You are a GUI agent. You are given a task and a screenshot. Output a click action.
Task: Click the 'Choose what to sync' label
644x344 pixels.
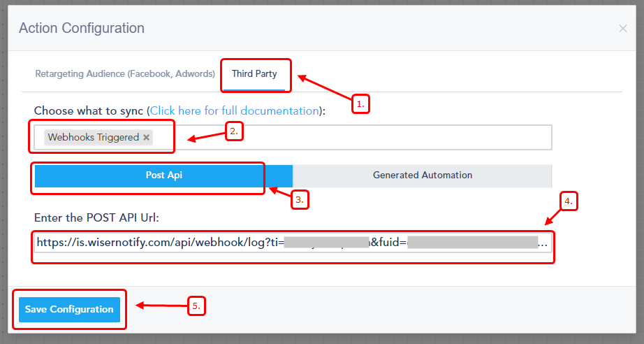pyautogui.click(x=89, y=110)
